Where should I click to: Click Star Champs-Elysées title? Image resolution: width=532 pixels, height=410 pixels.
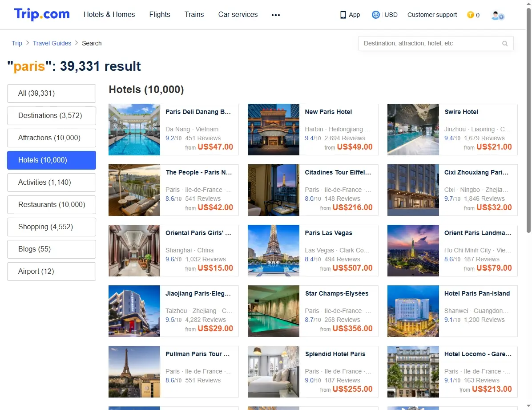(x=337, y=293)
